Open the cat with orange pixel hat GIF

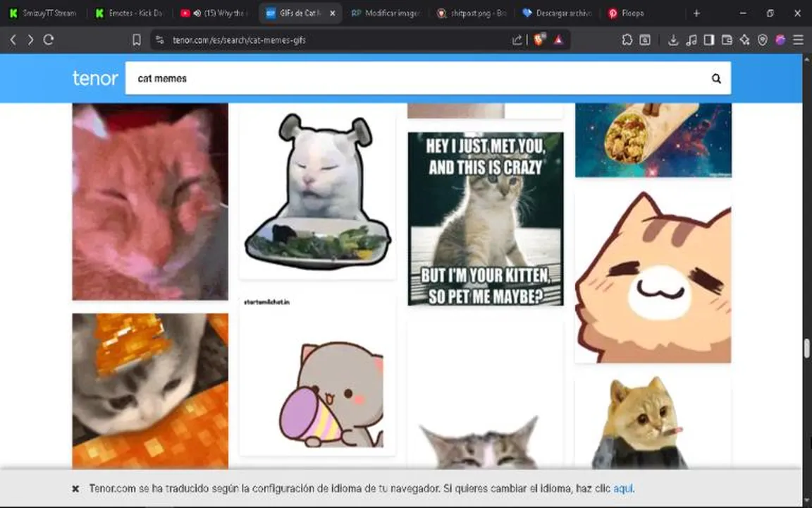[150, 392]
